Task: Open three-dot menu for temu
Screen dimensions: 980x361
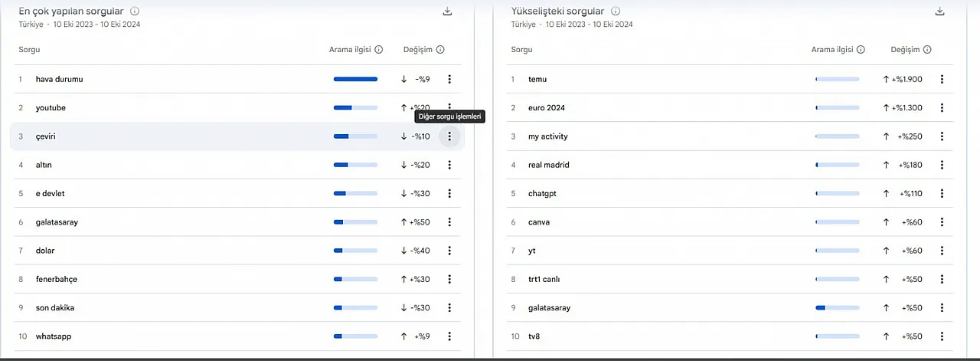Action: coord(942,79)
